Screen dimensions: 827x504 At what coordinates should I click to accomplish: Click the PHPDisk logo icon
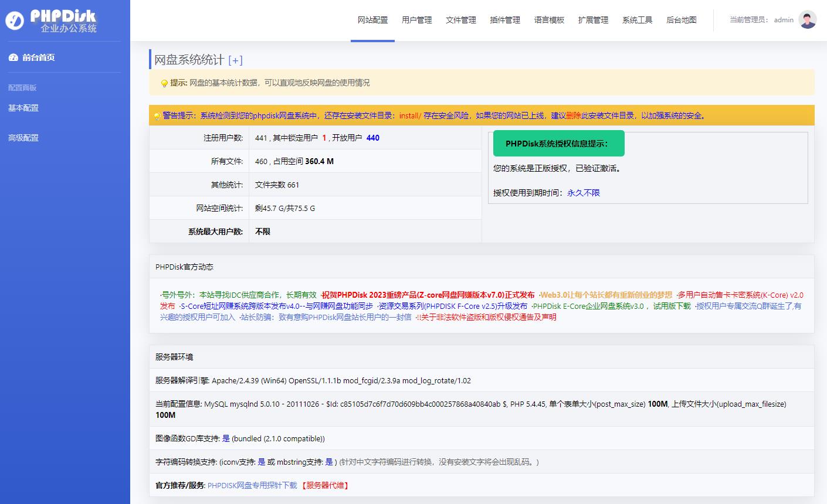coord(15,21)
